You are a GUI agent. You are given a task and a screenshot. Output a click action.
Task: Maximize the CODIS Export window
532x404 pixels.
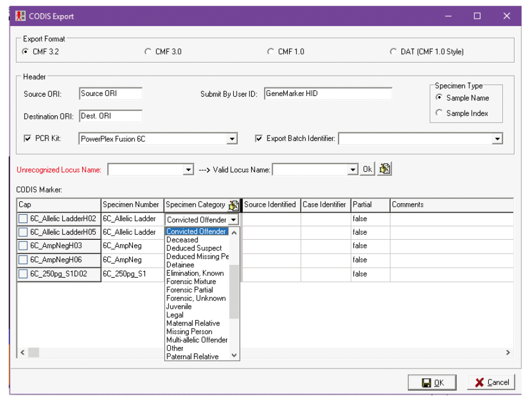(x=477, y=16)
